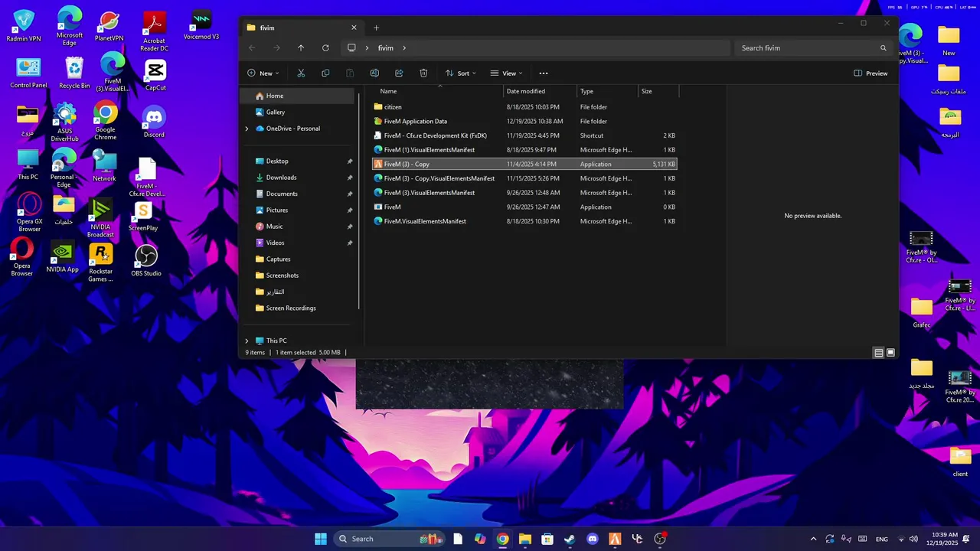Open the View dropdown menu

[x=507, y=73]
